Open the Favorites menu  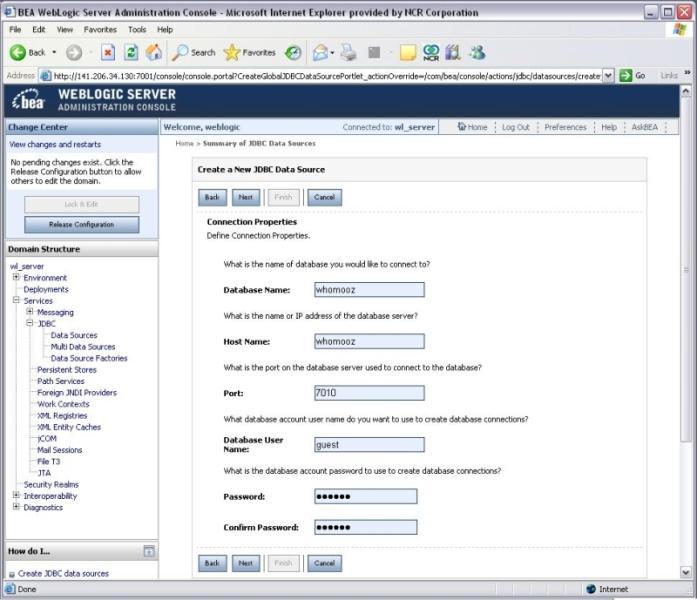(x=100, y=29)
